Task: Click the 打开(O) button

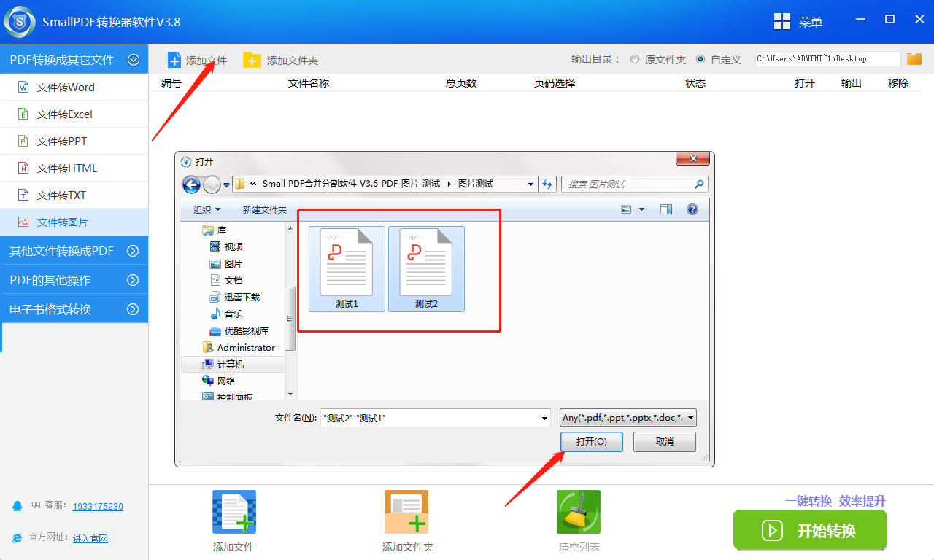Action: pyautogui.click(x=591, y=442)
